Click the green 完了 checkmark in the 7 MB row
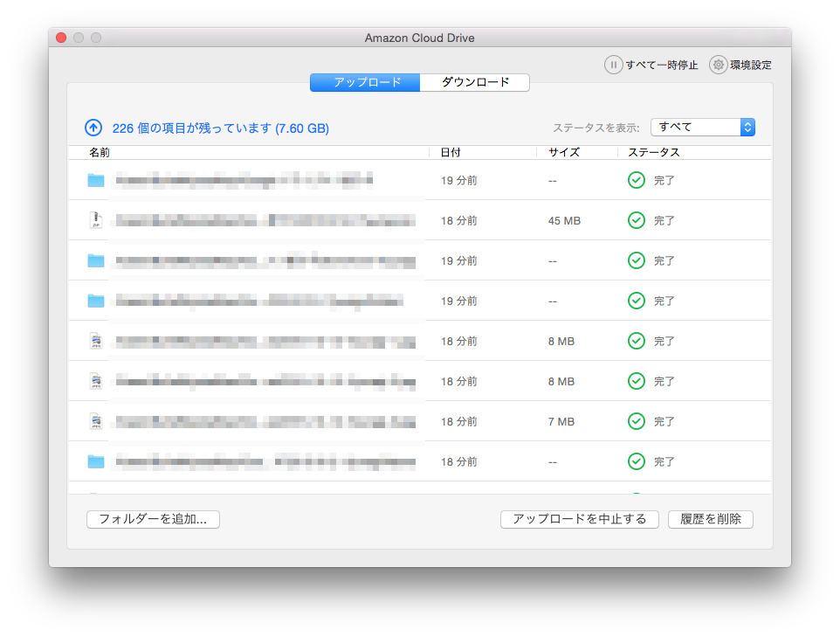This screenshot has width=840, height=637. coord(637,421)
